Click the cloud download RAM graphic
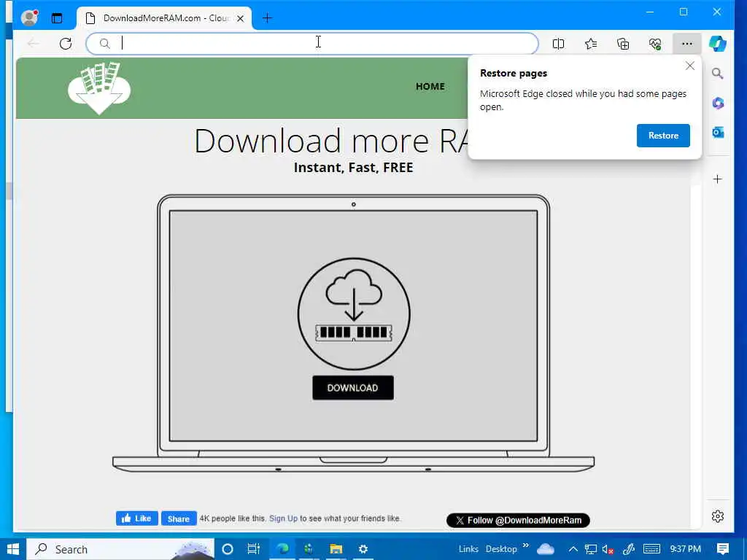The height and width of the screenshot is (560, 747). point(354,314)
